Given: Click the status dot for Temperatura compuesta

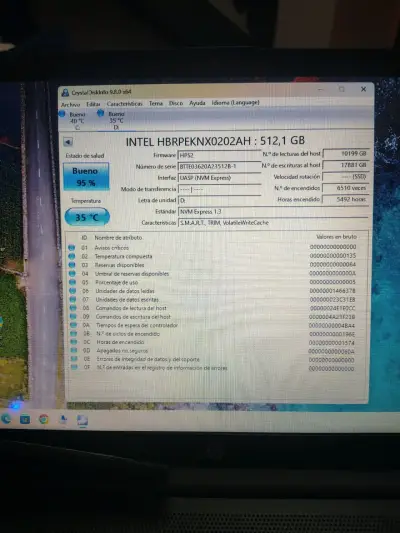Looking at the screenshot, I should 71,256.
